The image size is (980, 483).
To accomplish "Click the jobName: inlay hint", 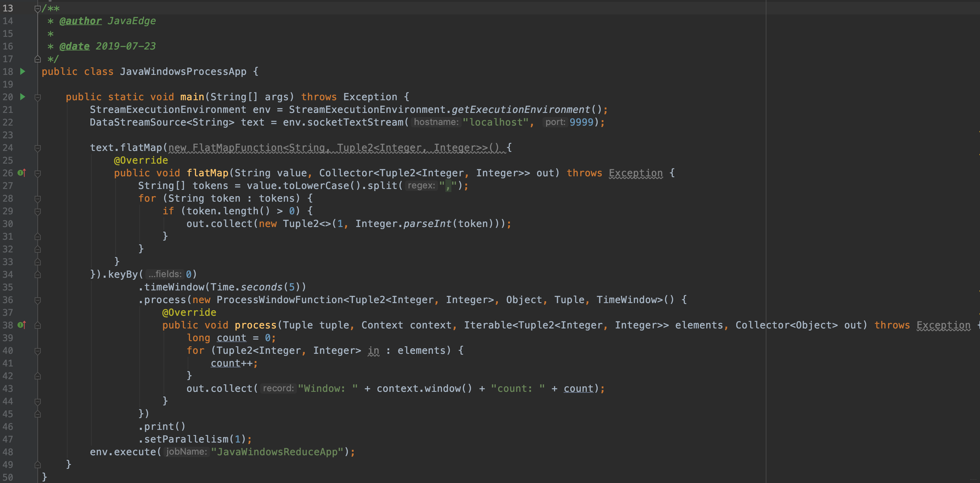I will point(186,451).
